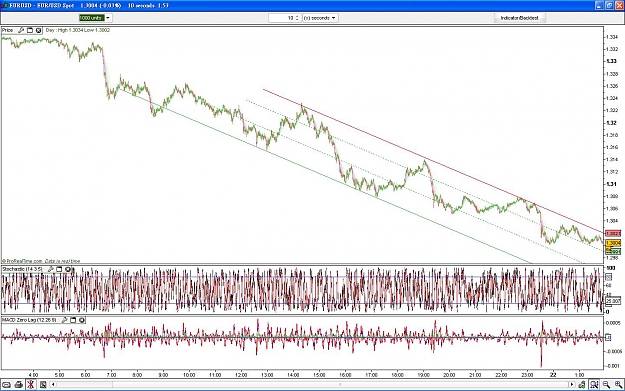Click the EURUSD window title icon
The height and width of the screenshot is (391, 625).
(4, 6)
